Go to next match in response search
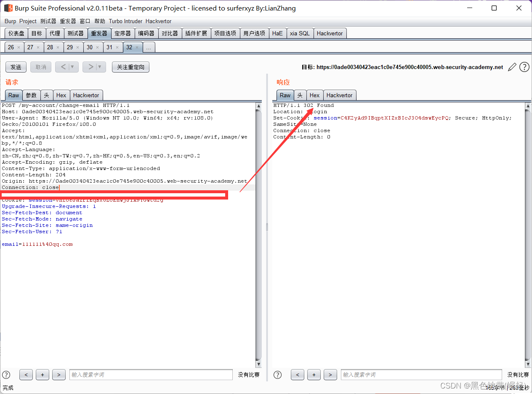This screenshot has width=532, height=394. pyautogui.click(x=330, y=375)
